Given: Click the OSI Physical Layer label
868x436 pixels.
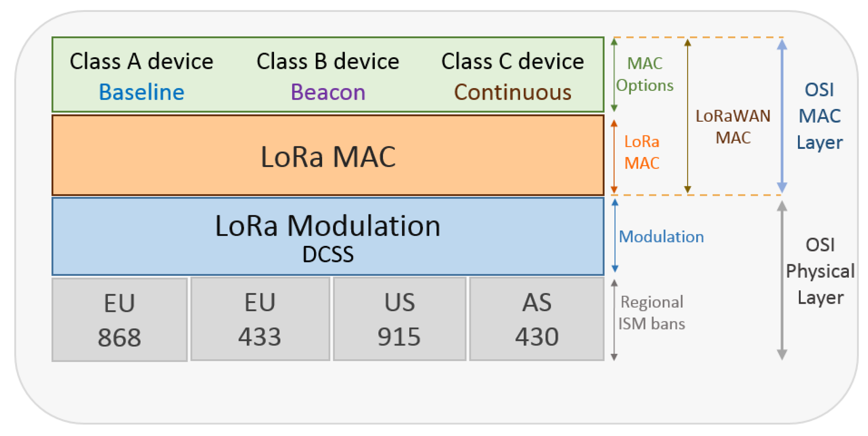Looking at the screenshot, I should point(820,271).
